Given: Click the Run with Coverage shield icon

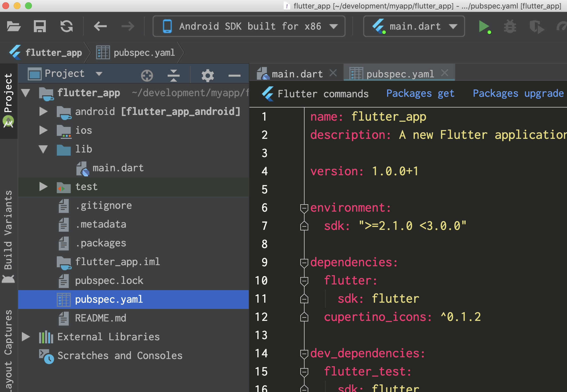Looking at the screenshot, I should [536, 27].
